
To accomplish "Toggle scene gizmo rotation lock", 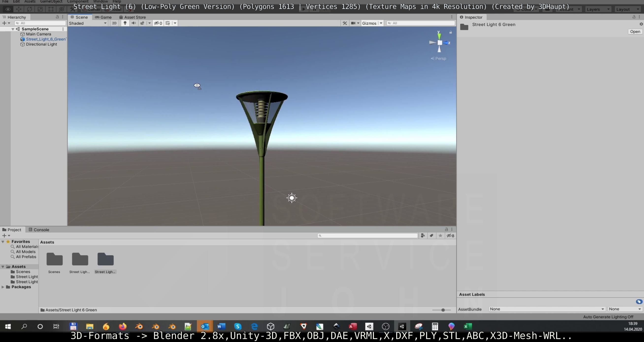I will click(x=450, y=32).
